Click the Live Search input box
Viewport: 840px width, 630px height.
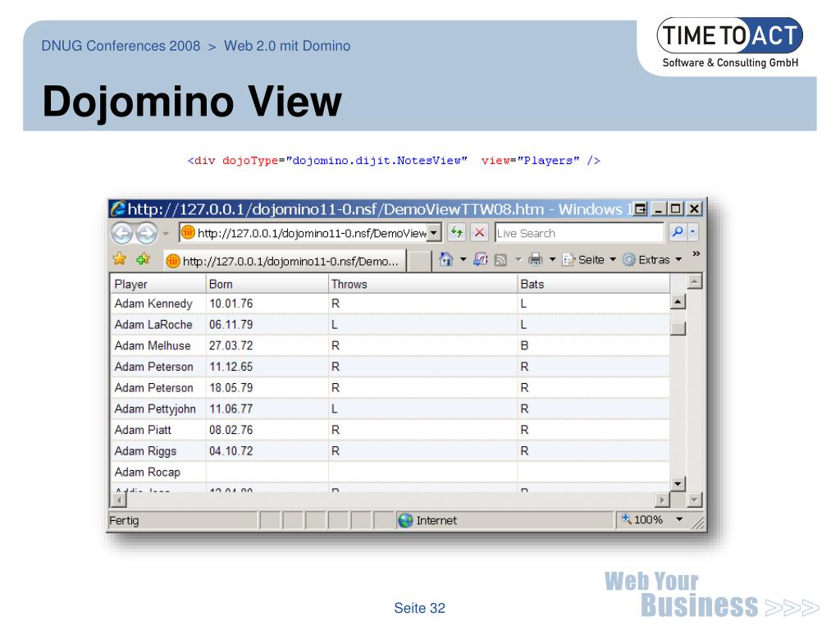click(579, 233)
